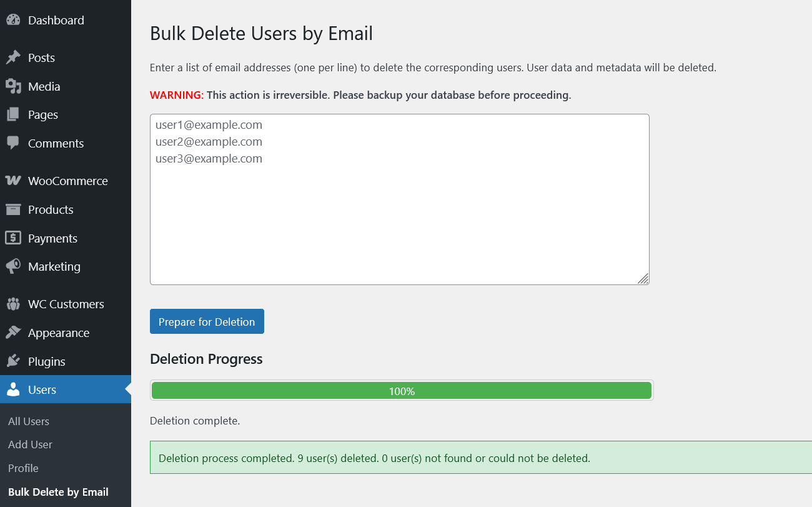Click the Pages icon in sidebar
812x507 pixels.
(x=13, y=114)
